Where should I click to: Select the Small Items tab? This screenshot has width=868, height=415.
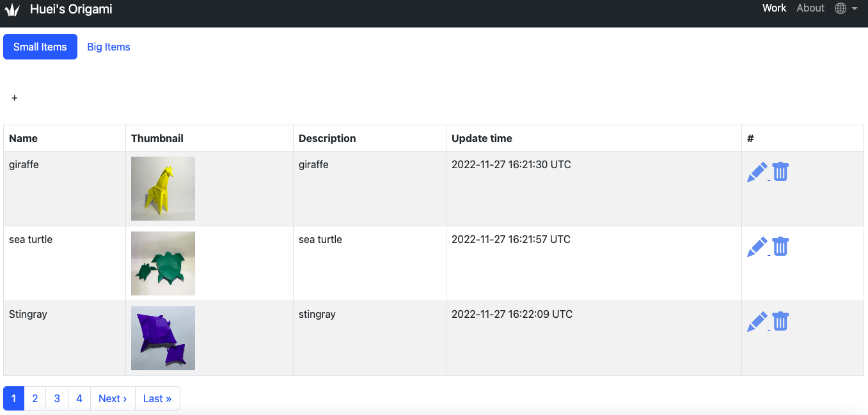pos(40,47)
